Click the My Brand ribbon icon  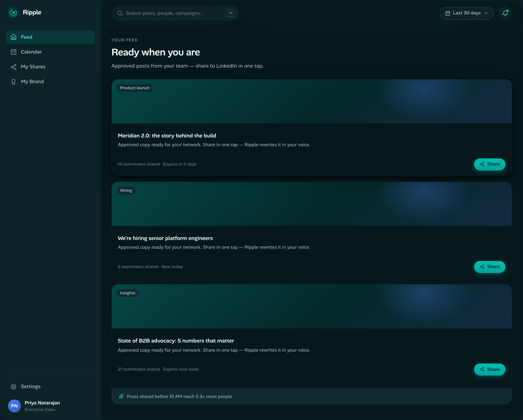13,82
